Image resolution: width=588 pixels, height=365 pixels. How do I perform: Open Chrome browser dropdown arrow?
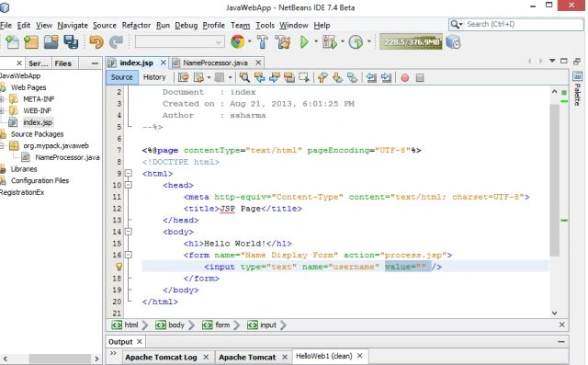(250, 41)
